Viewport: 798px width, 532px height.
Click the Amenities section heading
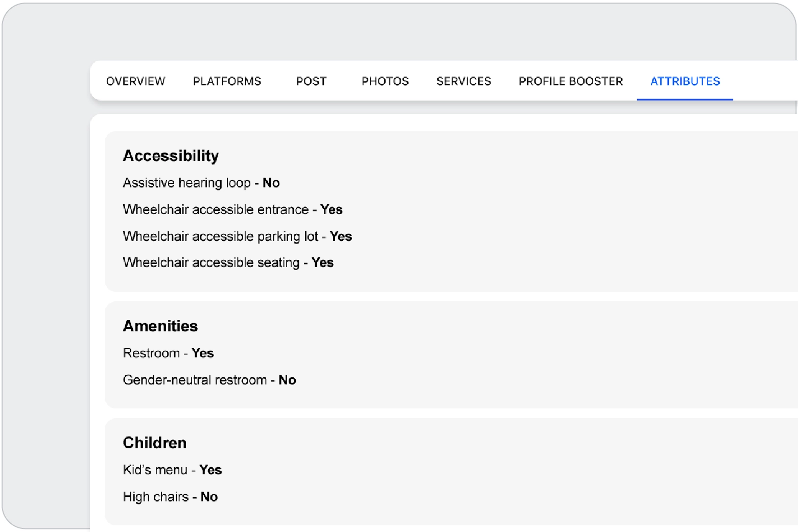pos(160,326)
